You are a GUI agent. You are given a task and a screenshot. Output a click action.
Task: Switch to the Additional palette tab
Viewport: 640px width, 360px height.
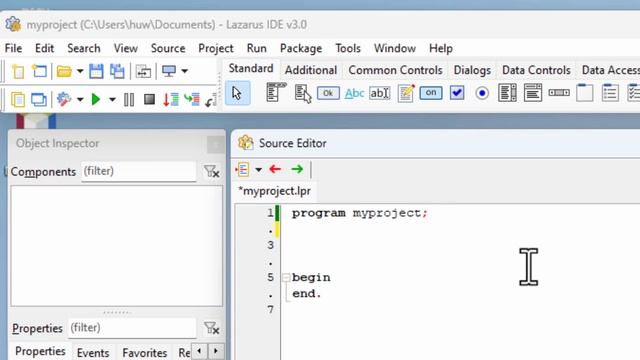(x=311, y=70)
